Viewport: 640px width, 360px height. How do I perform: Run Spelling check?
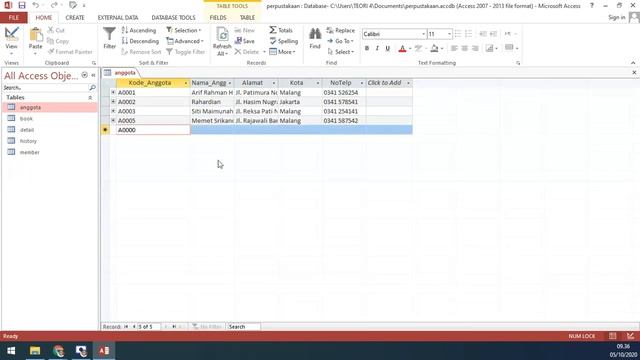pyautogui.click(x=284, y=41)
